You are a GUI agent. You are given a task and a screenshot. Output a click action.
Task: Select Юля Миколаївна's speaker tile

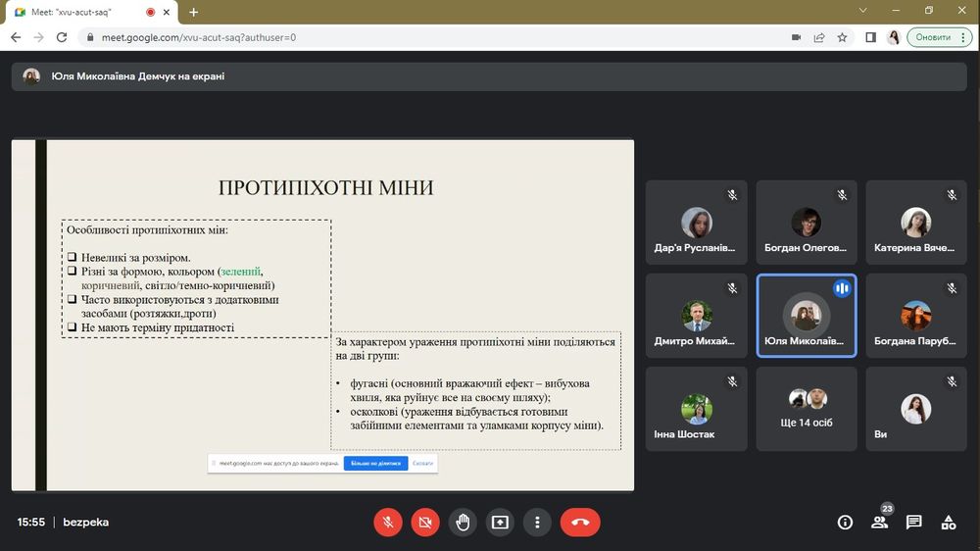point(806,316)
